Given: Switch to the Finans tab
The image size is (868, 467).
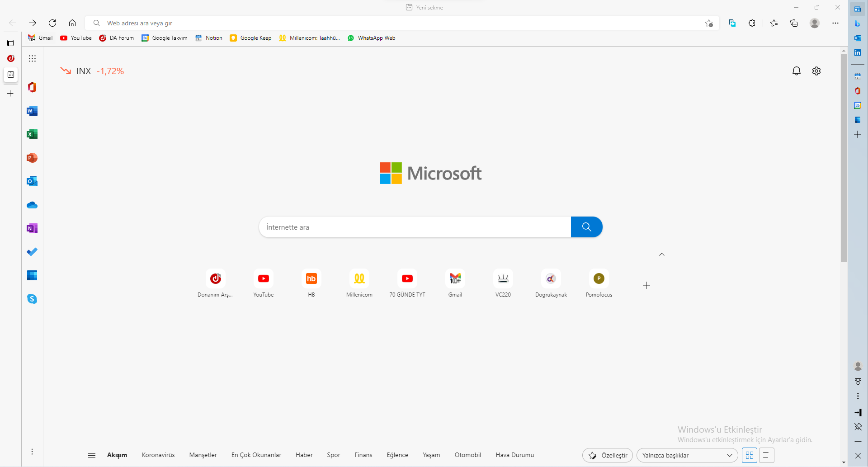Looking at the screenshot, I should tap(363, 455).
